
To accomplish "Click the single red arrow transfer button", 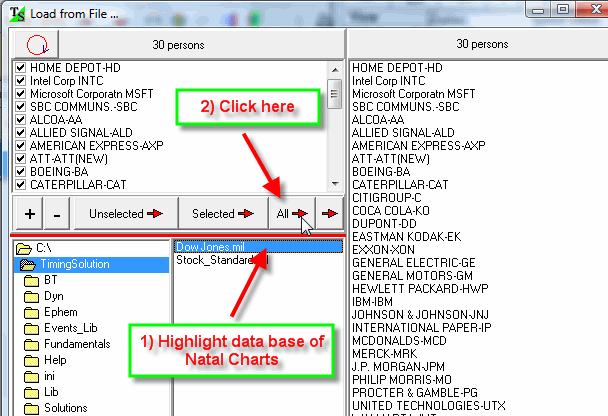I will click(327, 213).
